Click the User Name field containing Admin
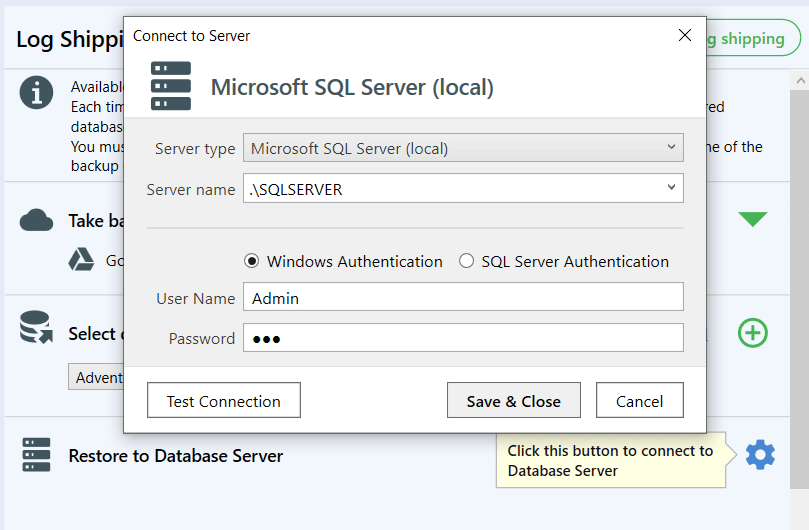Screen dimensions: 809x530 (x=463, y=297)
